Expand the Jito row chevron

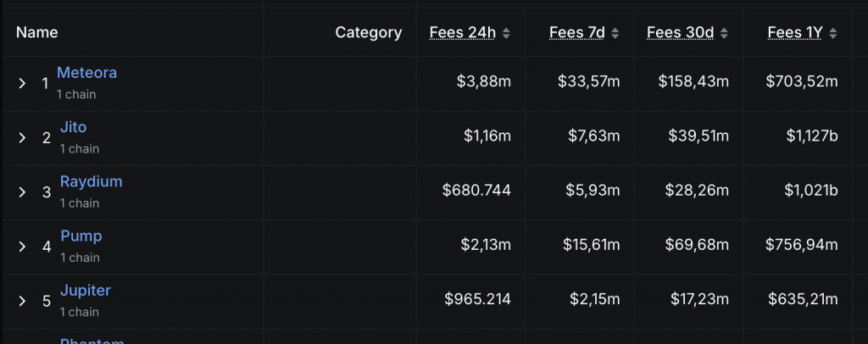click(22, 138)
